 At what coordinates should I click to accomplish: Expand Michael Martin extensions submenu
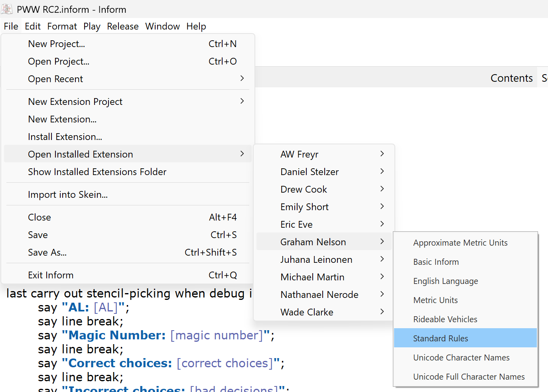tap(324, 277)
